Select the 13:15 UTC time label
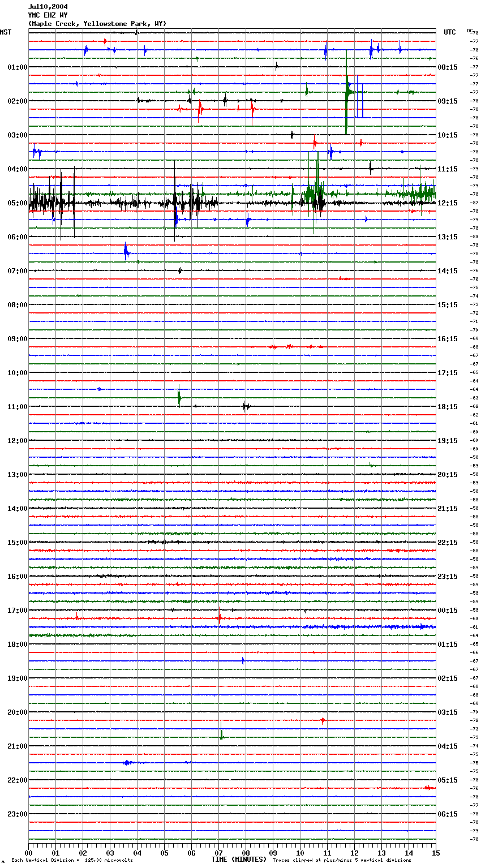Image resolution: width=481 pixels, height=868 pixels. (448, 237)
